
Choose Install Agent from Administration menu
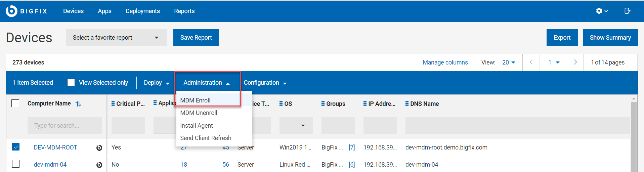pos(197,126)
